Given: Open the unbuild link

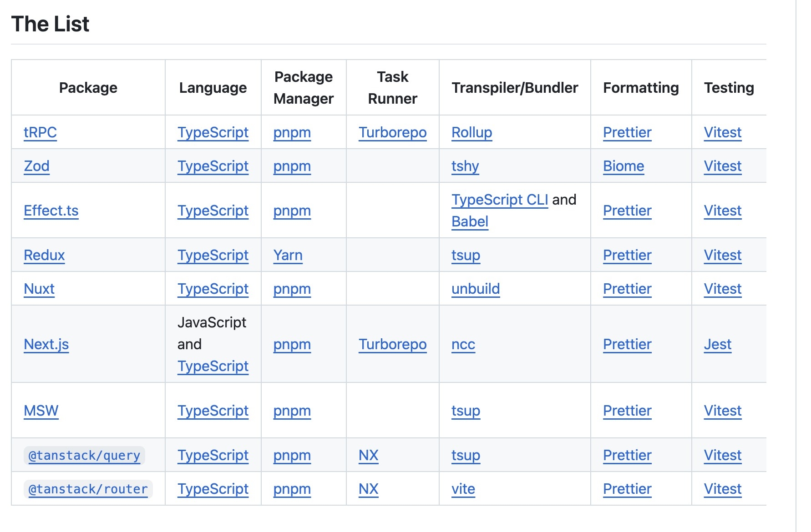Looking at the screenshot, I should click(x=476, y=289).
